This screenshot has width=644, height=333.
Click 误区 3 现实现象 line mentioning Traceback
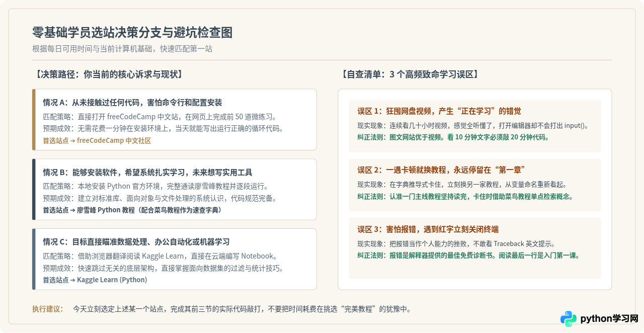pyautogui.click(x=456, y=244)
